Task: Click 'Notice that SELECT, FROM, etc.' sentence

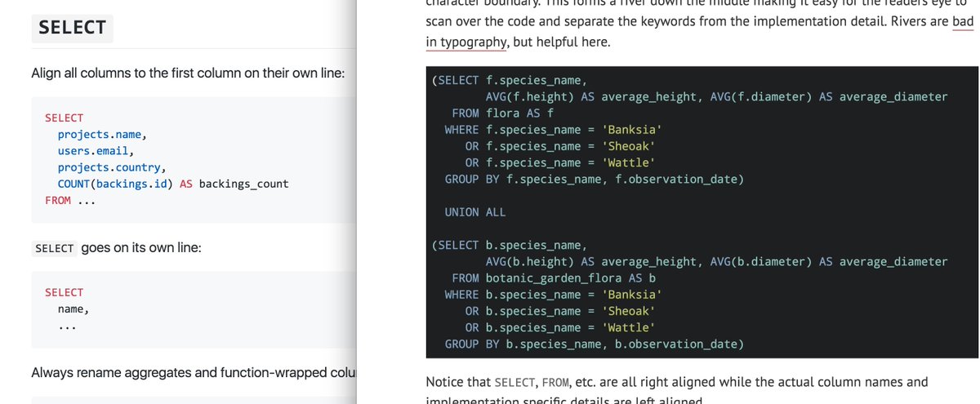Action: pyautogui.click(x=677, y=382)
